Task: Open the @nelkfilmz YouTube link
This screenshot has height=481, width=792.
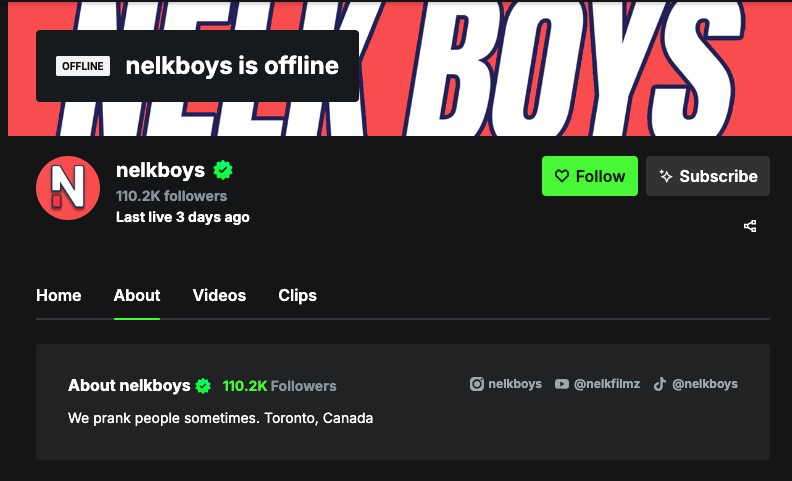Action: tap(606, 384)
